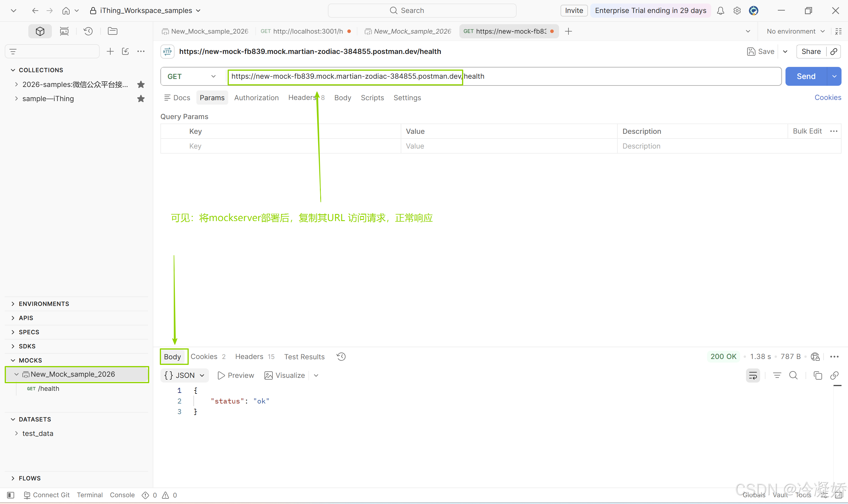The width and height of the screenshot is (848, 504).
Task: Open the Cookies link
Action: [828, 98]
